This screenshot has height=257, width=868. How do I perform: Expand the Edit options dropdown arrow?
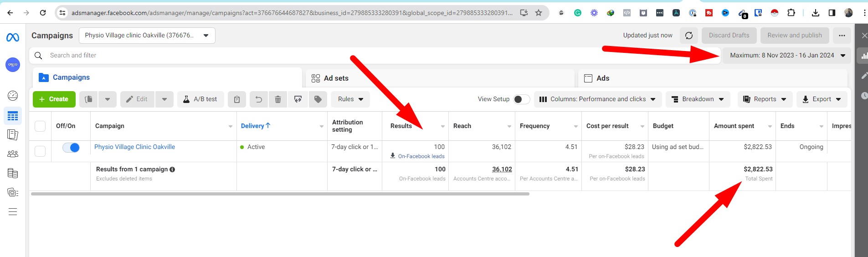[164, 99]
